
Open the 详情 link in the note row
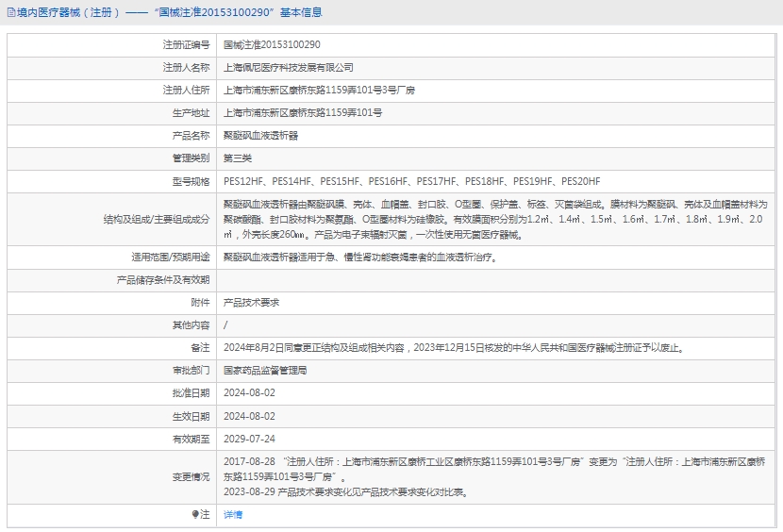[233, 514]
